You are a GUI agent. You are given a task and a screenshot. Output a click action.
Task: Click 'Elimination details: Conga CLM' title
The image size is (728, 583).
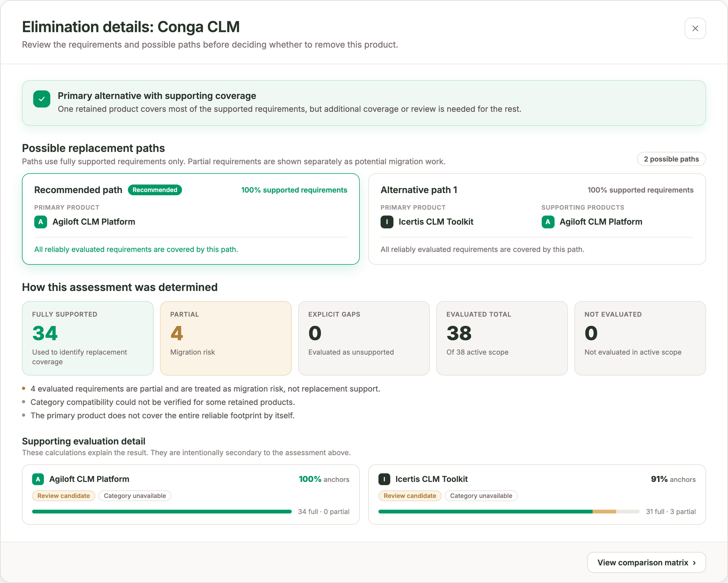(131, 27)
